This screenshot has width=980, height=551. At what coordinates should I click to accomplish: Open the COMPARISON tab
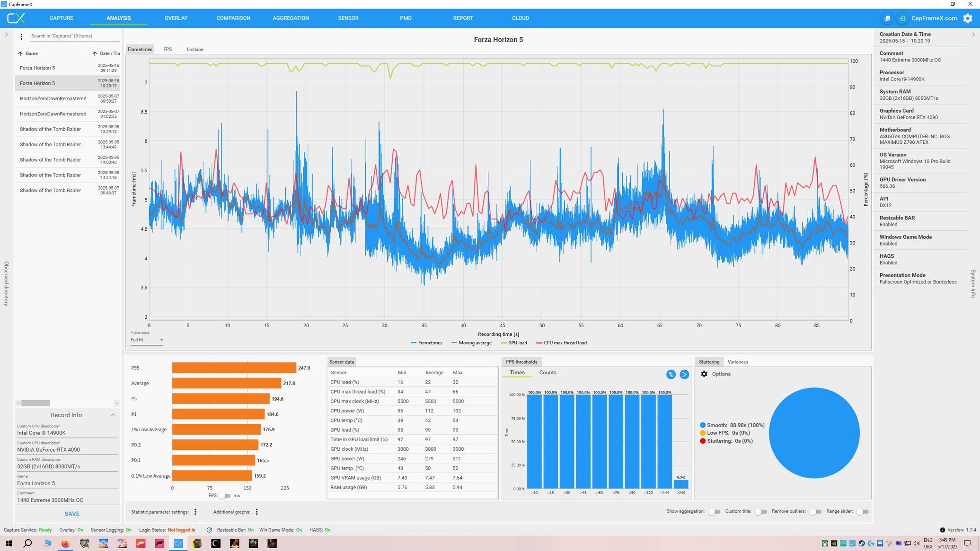click(x=233, y=18)
